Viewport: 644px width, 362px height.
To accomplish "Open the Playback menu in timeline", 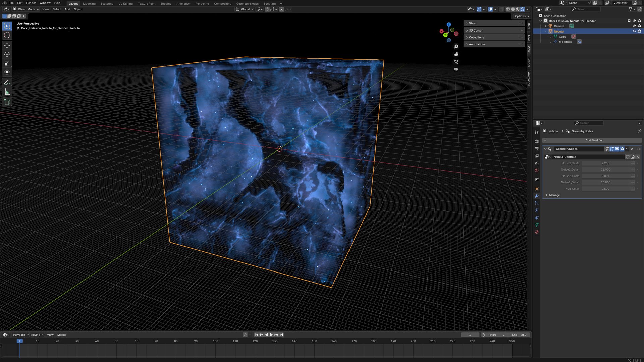I will tap(20, 335).
